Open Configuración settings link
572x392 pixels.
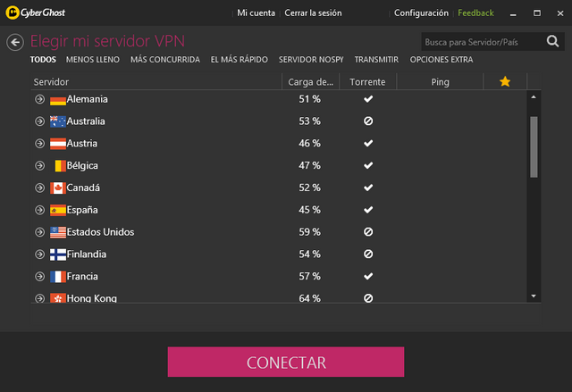tap(421, 13)
